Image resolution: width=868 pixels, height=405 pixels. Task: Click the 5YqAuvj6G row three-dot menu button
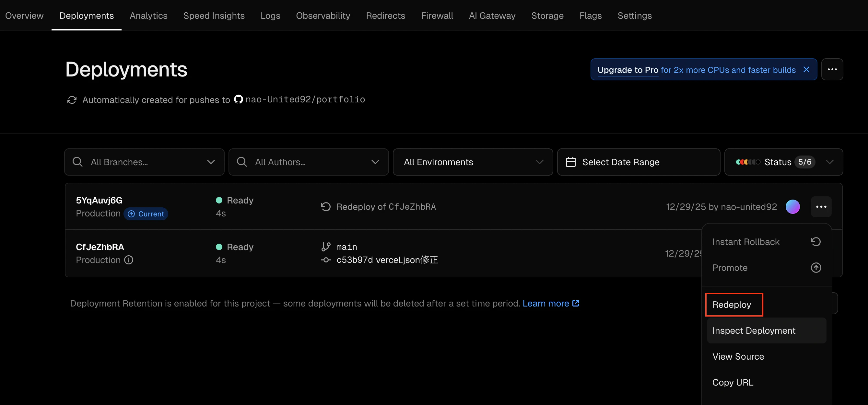pyautogui.click(x=821, y=206)
